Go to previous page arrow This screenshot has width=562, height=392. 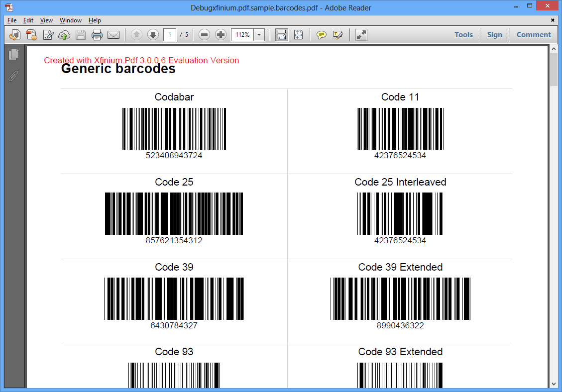click(x=136, y=35)
